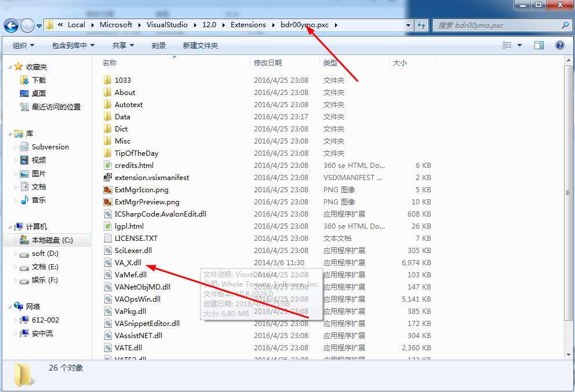This screenshot has height=392, width=575.
Task: Select the 图片 library
Action: (x=38, y=174)
